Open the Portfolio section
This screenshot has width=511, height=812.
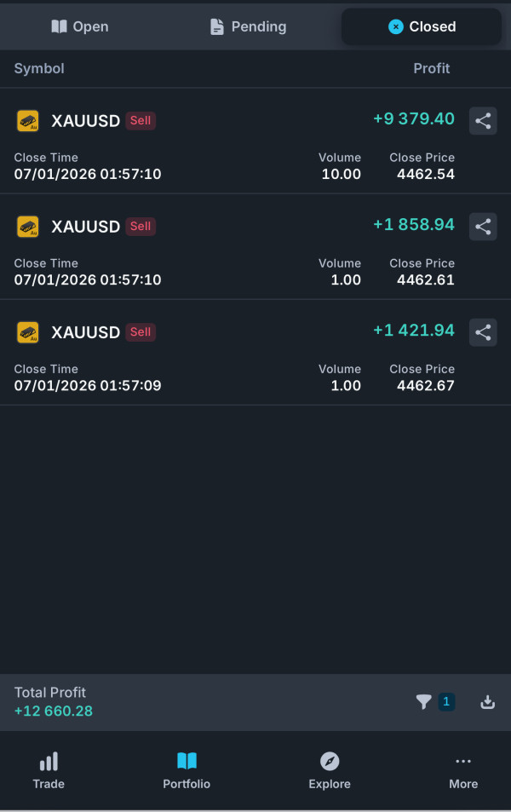187,770
